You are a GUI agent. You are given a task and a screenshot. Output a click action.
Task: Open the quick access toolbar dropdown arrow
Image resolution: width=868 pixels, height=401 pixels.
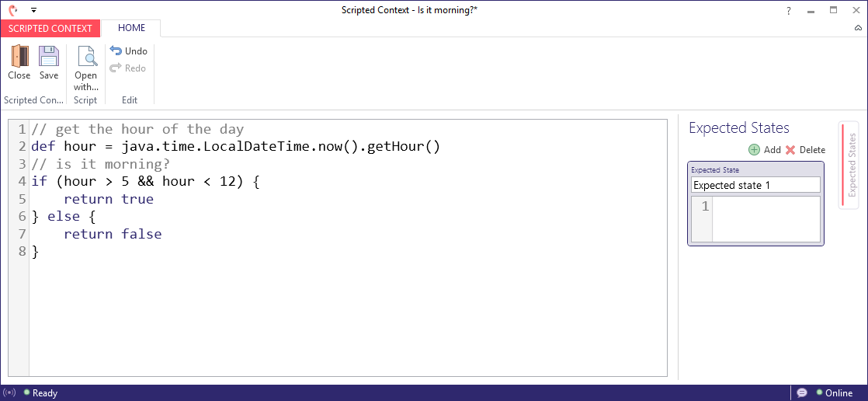click(33, 11)
